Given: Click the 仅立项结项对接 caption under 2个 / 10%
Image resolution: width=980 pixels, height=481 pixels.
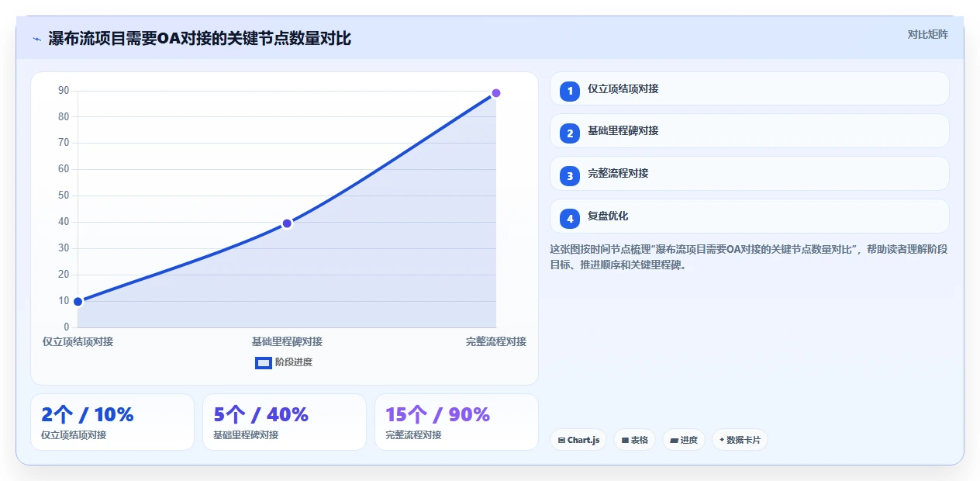Looking at the screenshot, I should (74, 435).
